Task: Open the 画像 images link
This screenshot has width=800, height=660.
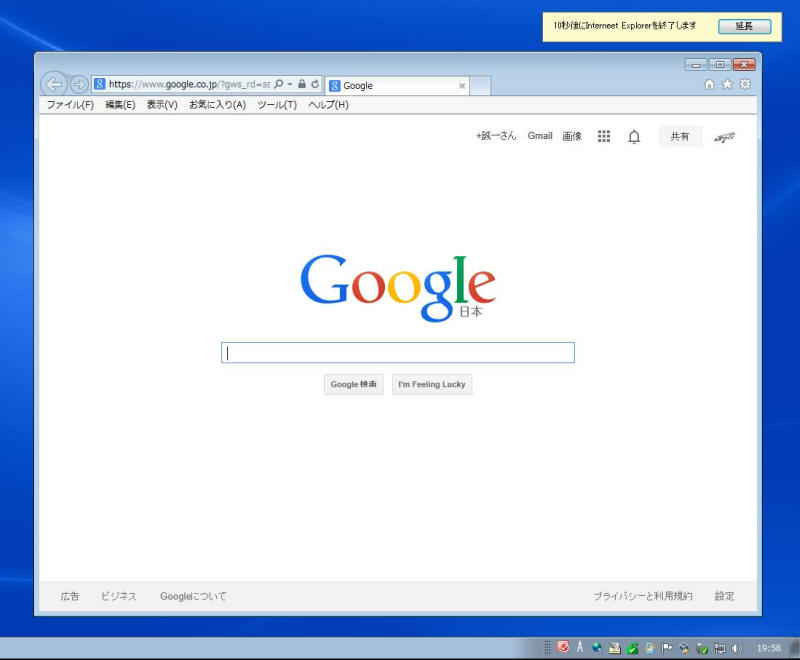Action: pos(572,136)
